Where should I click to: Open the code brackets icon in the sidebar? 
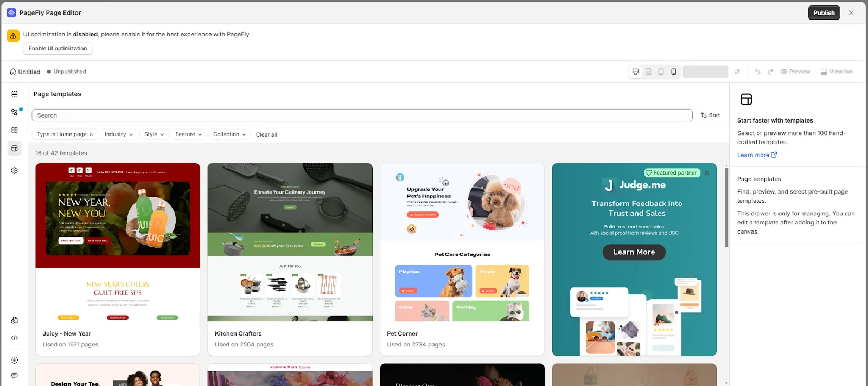15,338
